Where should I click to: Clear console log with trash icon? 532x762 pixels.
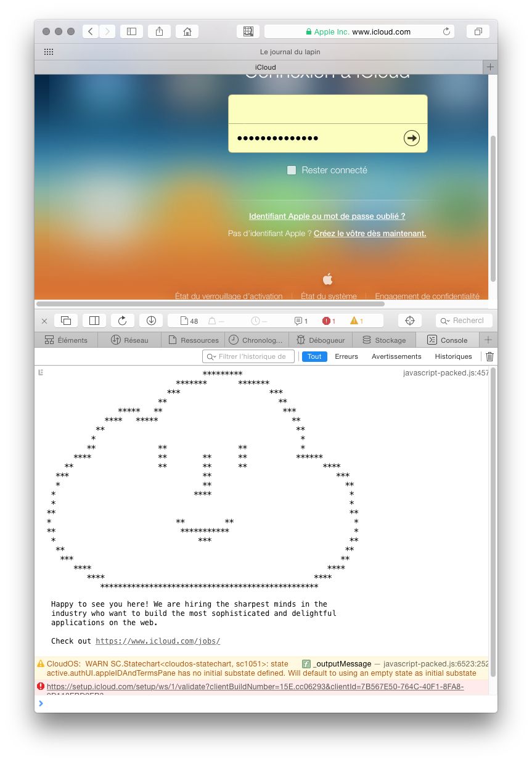point(490,356)
